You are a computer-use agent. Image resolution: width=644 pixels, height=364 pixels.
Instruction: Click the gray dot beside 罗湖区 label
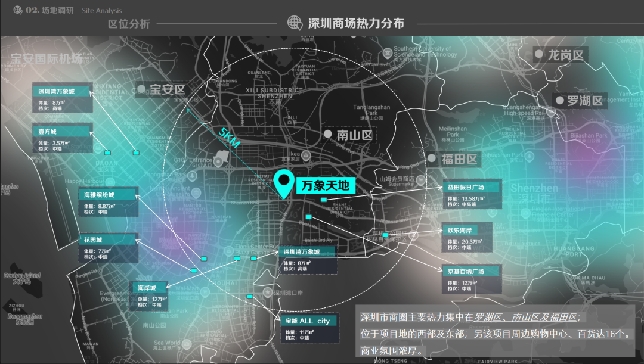click(561, 99)
